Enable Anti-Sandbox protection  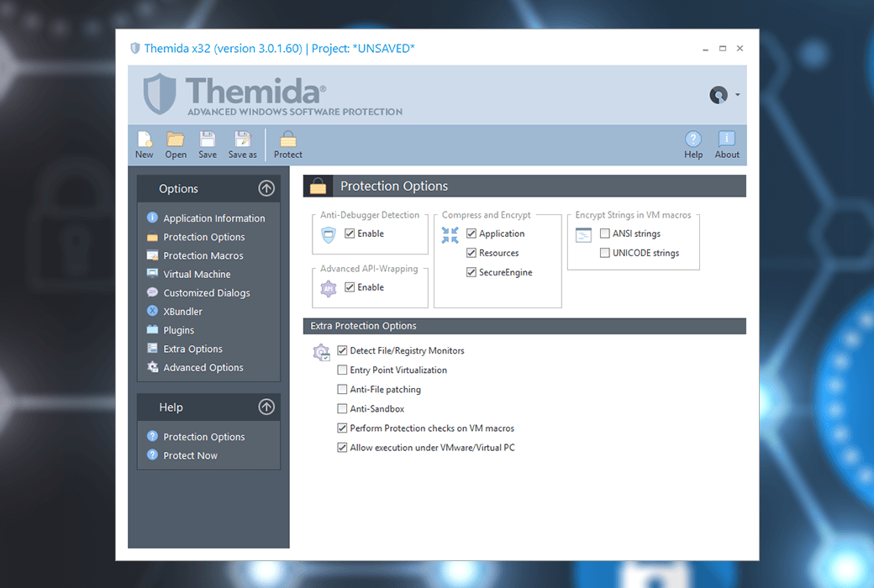click(342, 408)
